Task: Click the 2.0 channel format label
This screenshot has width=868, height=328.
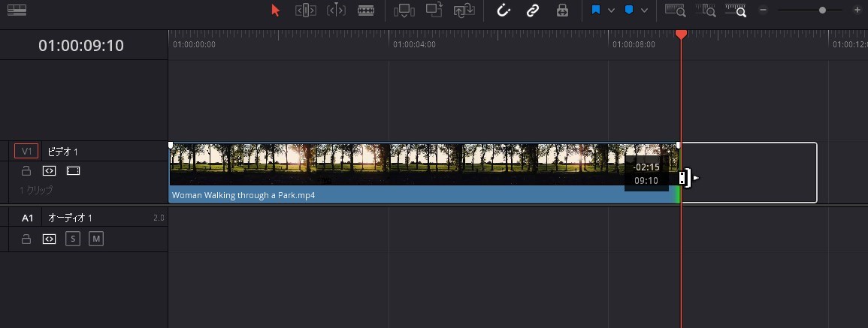Action: click(159, 218)
